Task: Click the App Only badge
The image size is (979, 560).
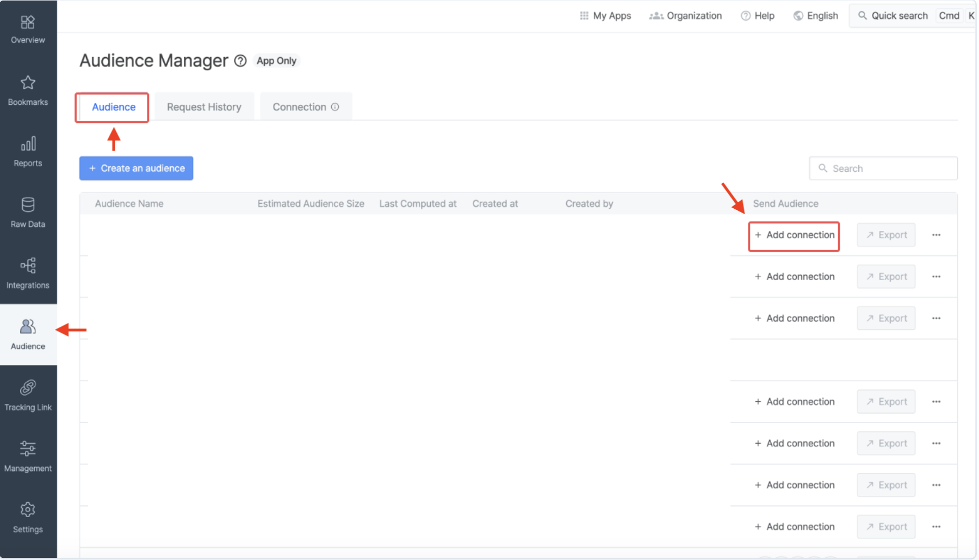Action: point(276,61)
